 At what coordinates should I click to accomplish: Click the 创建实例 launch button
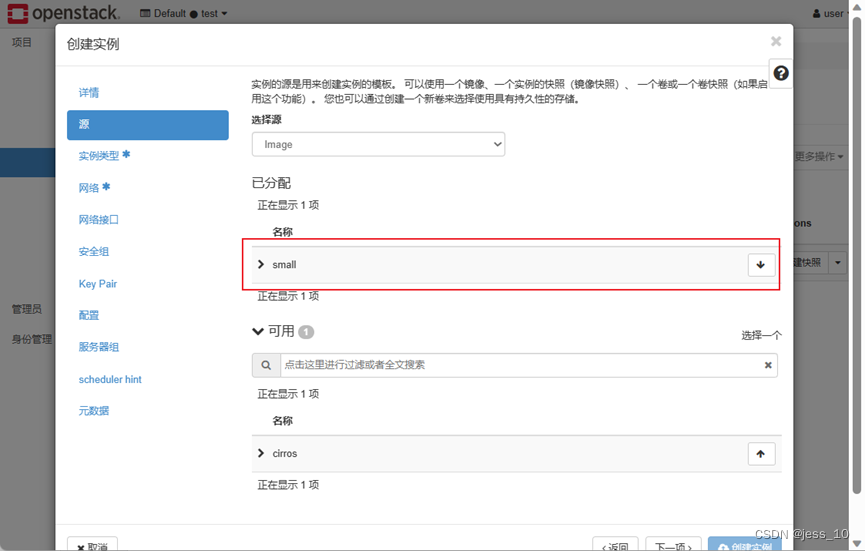[x=745, y=544]
